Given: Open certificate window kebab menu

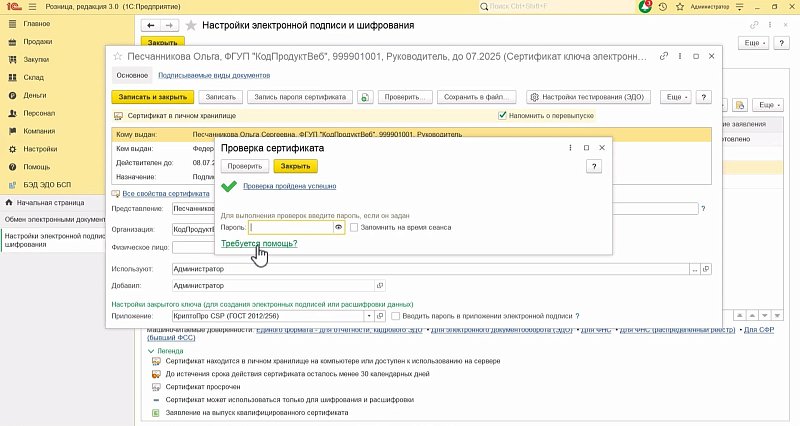Looking at the screenshot, I should [680, 56].
